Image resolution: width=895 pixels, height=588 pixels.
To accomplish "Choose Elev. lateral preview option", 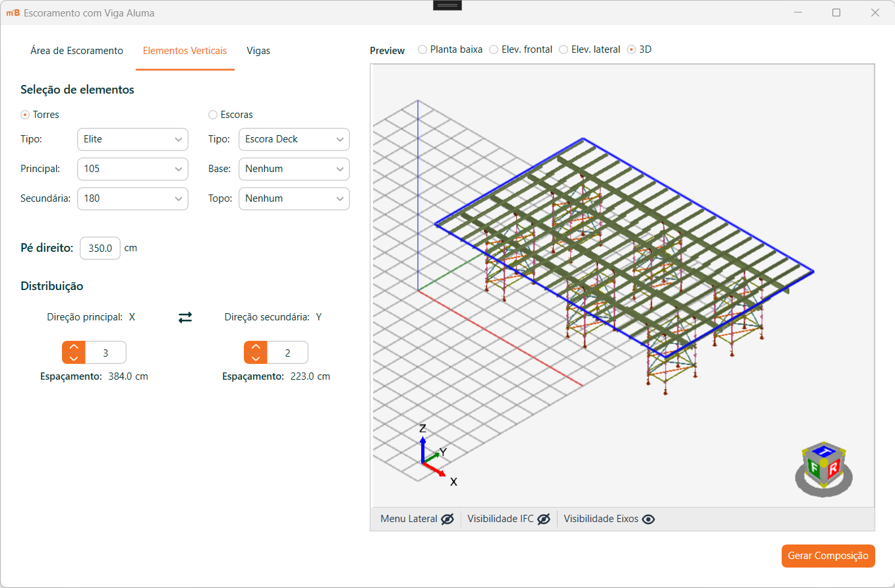I will click(563, 49).
